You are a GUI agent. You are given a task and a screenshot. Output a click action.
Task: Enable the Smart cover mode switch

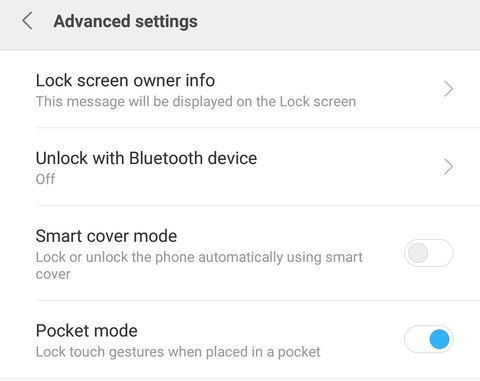pos(429,253)
